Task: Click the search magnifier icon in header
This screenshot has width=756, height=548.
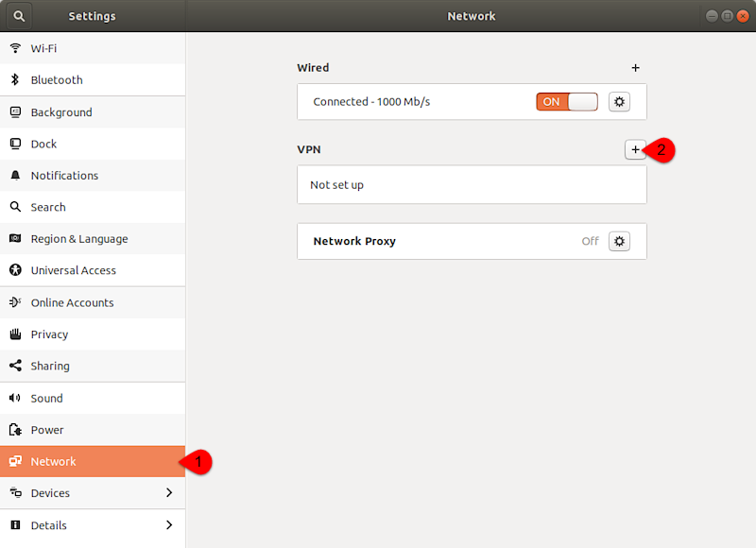Action: pyautogui.click(x=19, y=16)
